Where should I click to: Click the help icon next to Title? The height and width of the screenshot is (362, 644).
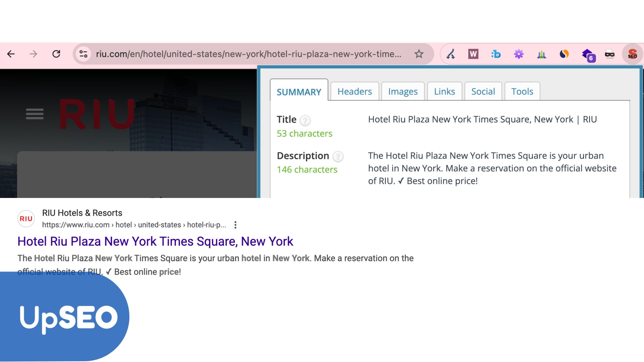(x=305, y=120)
